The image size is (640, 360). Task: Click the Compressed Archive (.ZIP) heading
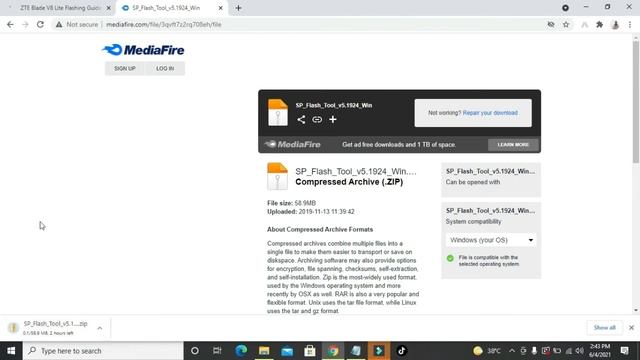pos(349,182)
